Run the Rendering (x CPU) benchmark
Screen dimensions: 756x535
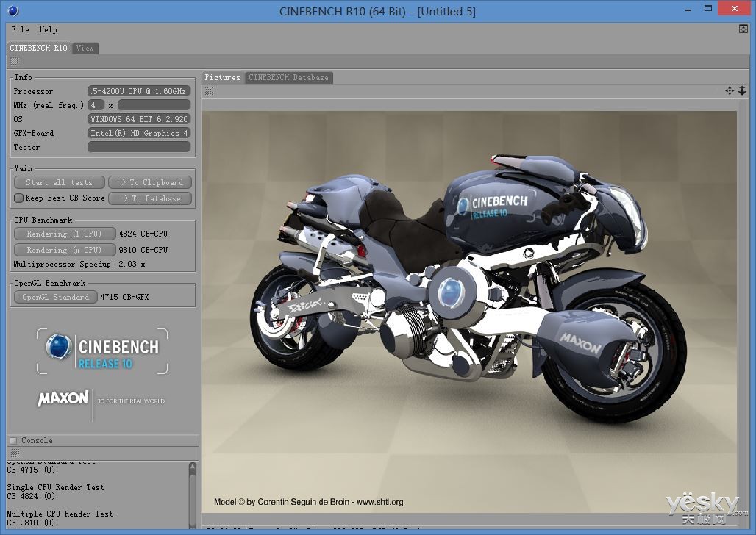point(65,250)
